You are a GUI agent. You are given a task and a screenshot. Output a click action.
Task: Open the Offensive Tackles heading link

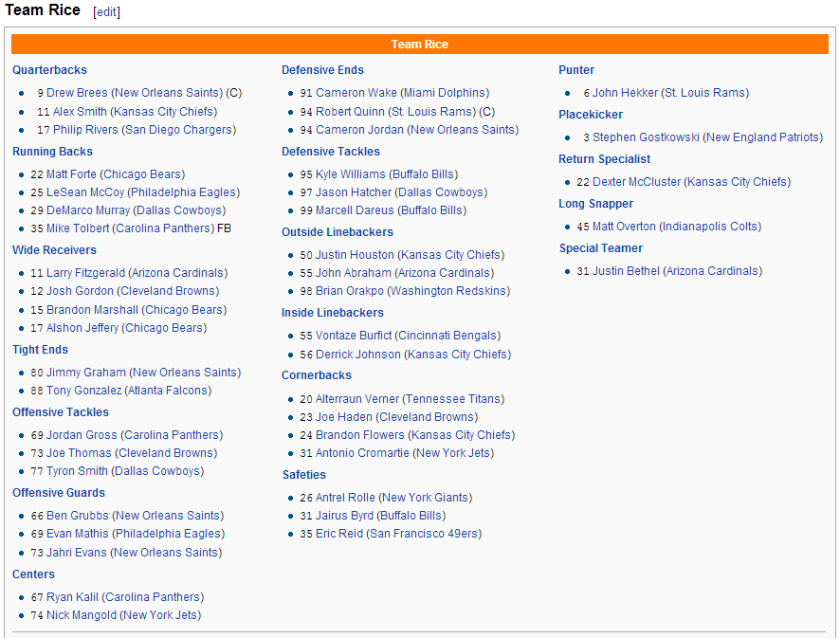pyautogui.click(x=61, y=412)
